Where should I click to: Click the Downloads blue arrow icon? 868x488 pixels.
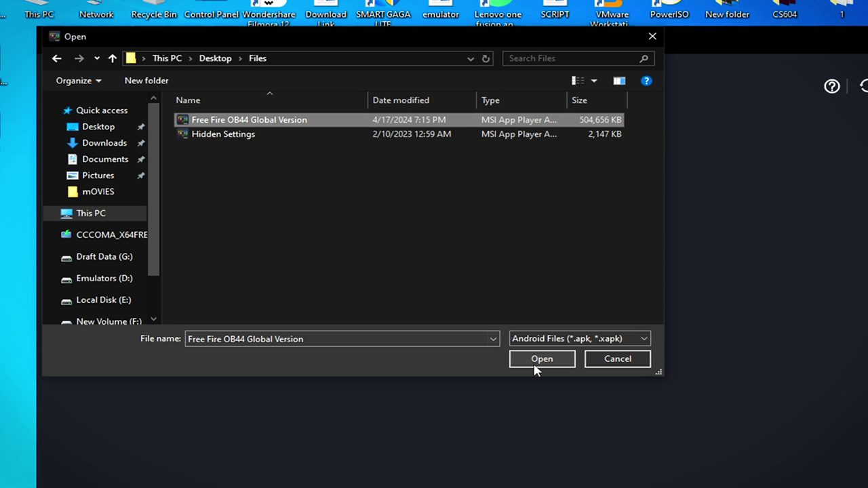pos(73,143)
